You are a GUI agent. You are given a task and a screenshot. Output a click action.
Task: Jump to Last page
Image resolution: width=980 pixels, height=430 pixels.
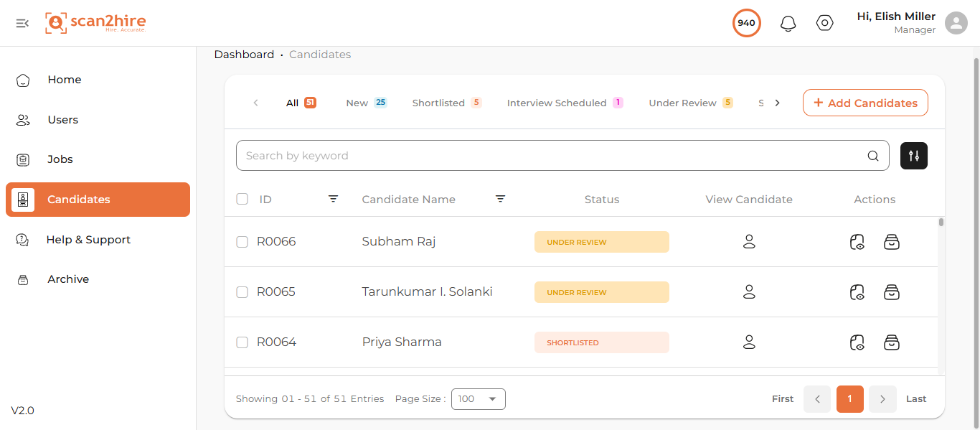point(916,399)
